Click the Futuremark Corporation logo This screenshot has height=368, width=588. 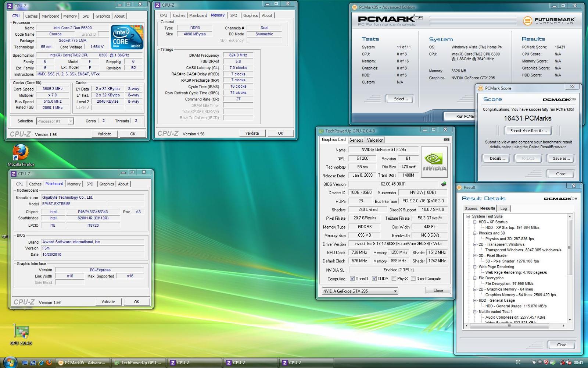(549, 21)
